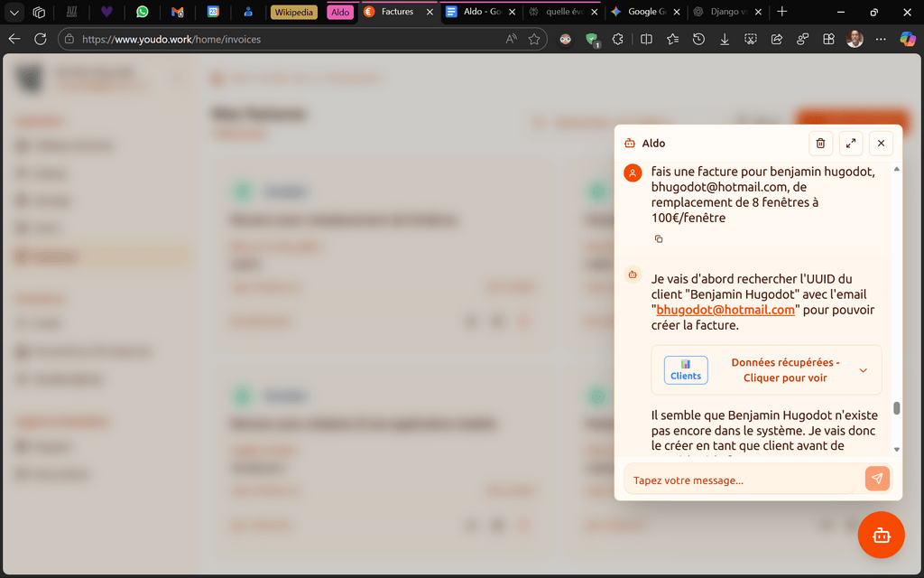Copy the user message about the invoice

pos(659,239)
